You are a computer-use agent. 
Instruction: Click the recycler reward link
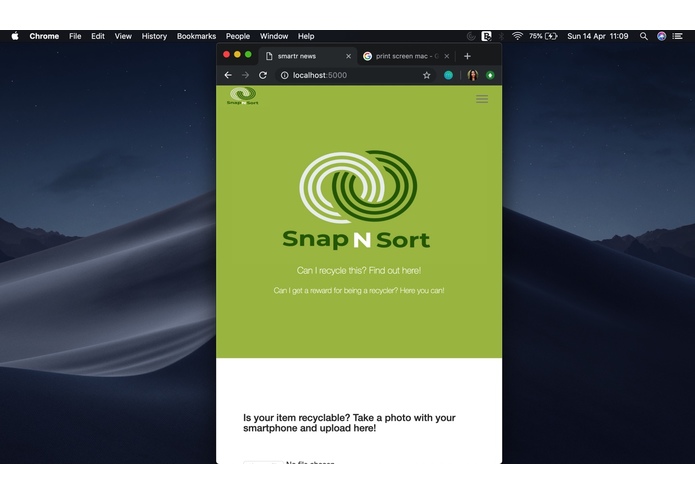pyautogui.click(x=359, y=291)
